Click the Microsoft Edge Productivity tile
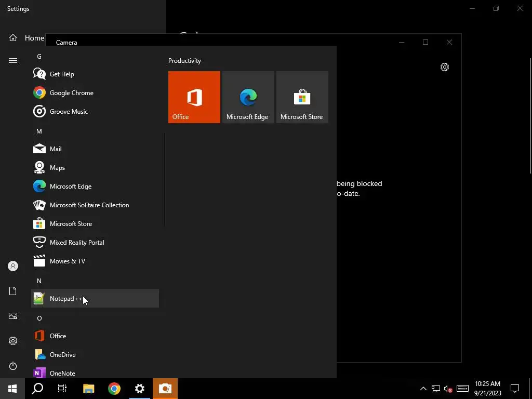Image resolution: width=532 pixels, height=399 pixels. pos(248,97)
